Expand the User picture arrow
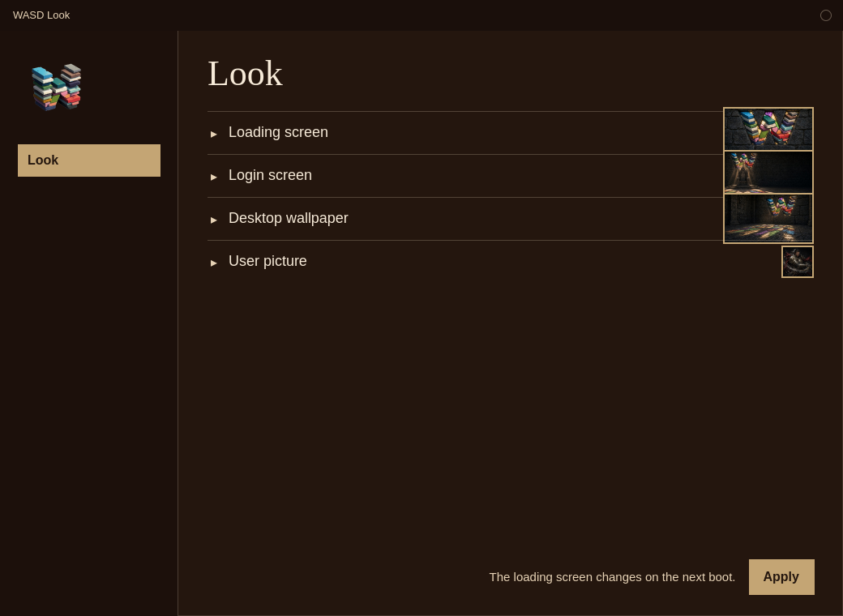 click(x=214, y=263)
